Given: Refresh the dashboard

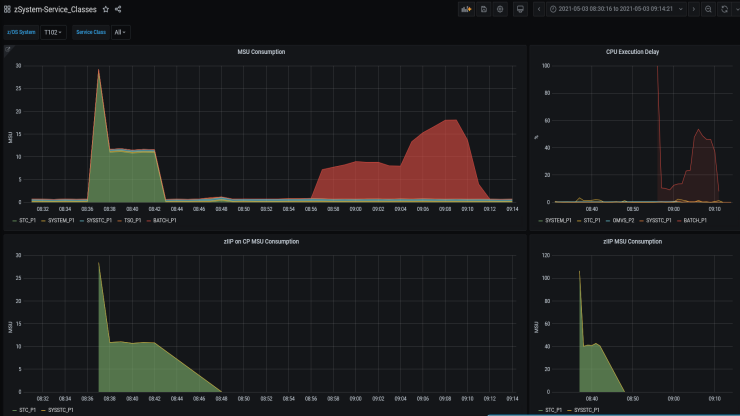Looking at the screenshot, I should (x=725, y=9).
